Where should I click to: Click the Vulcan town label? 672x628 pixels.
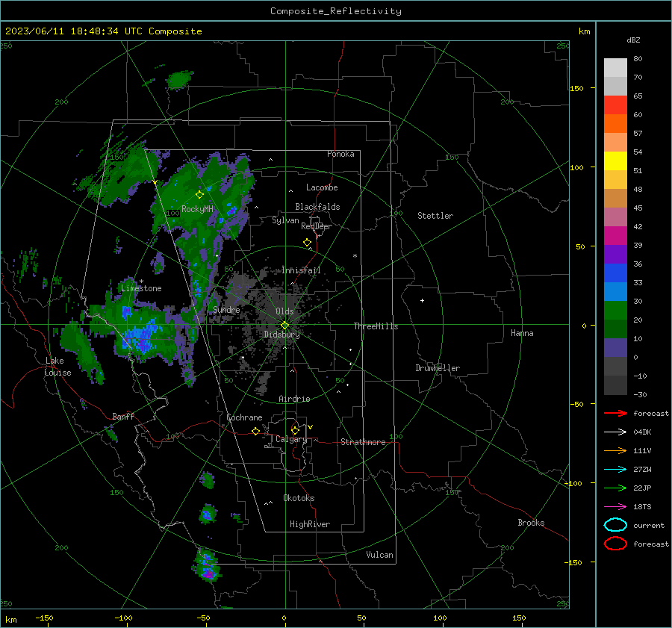(x=380, y=555)
